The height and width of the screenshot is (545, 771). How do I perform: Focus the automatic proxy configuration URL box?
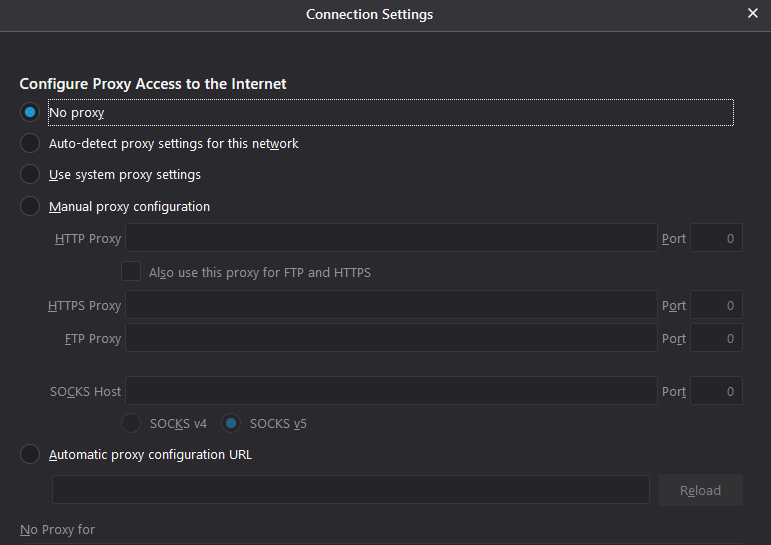pyautogui.click(x=351, y=490)
